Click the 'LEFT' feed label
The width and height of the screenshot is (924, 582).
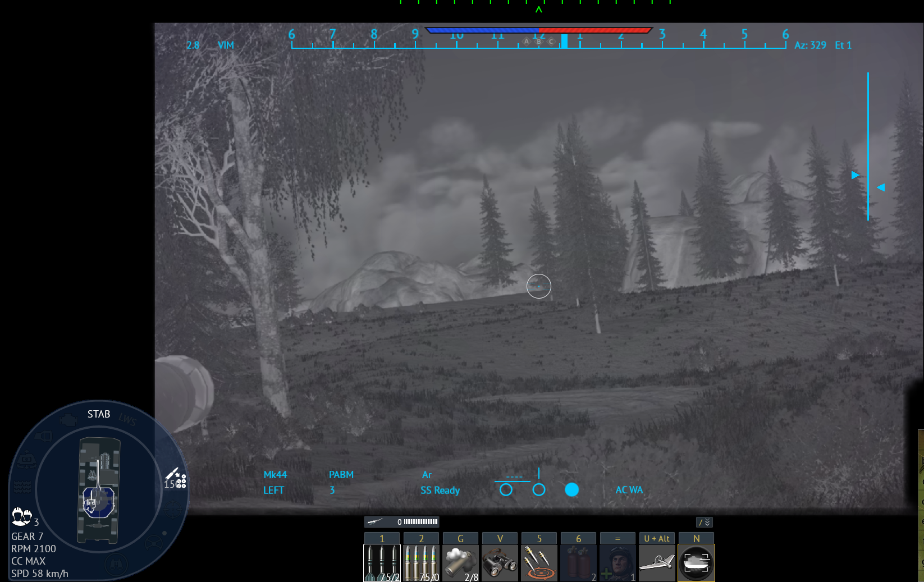point(273,491)
